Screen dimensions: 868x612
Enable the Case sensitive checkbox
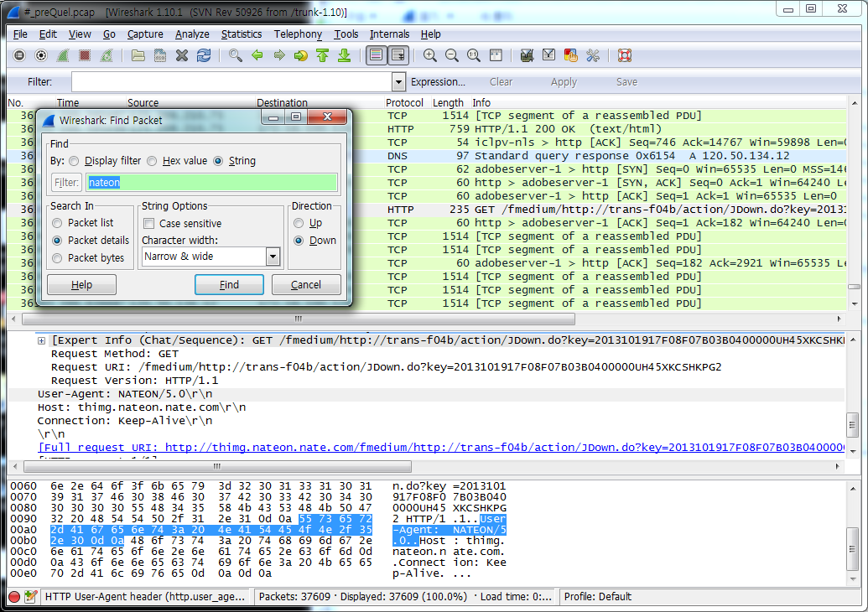(148, 224)
